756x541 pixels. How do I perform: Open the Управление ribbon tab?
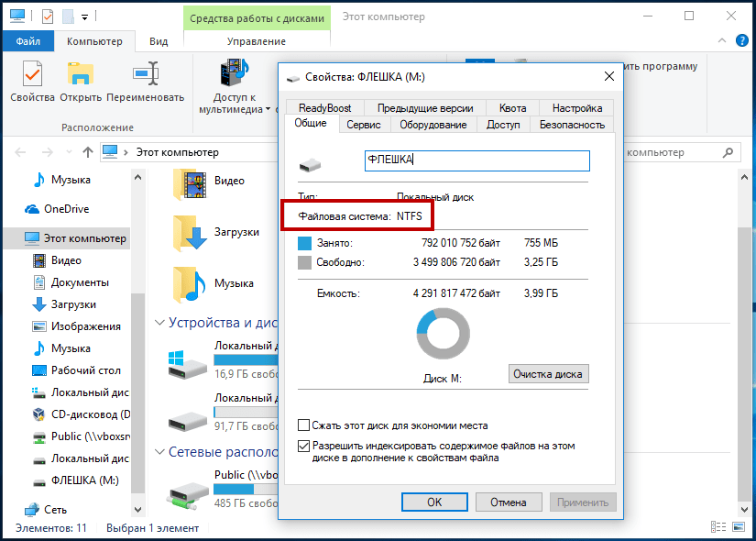[257, 41]
